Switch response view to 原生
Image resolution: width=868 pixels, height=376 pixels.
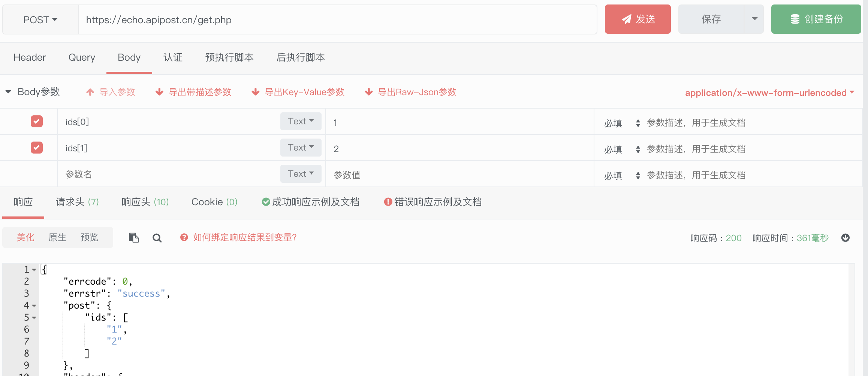tap(57, 237)
